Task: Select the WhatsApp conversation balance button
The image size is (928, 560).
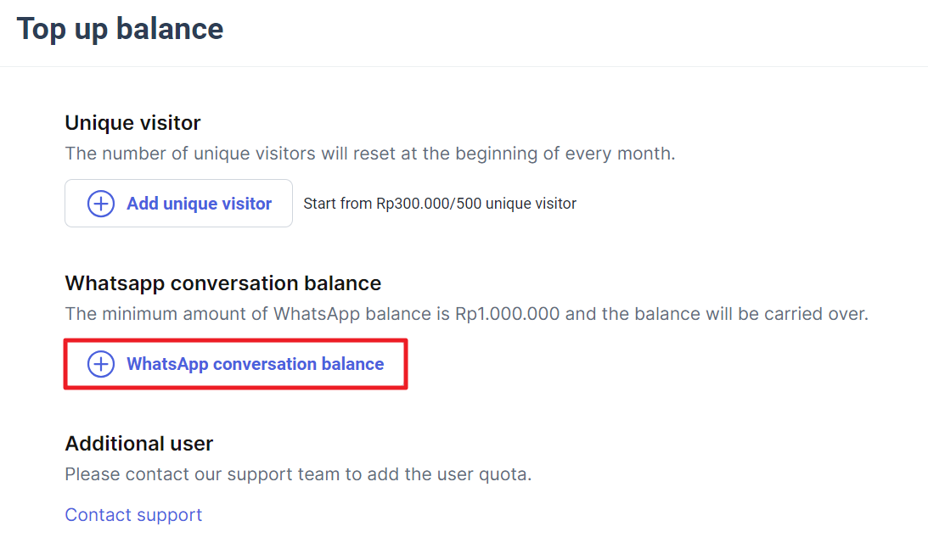Action: [235, 364]
